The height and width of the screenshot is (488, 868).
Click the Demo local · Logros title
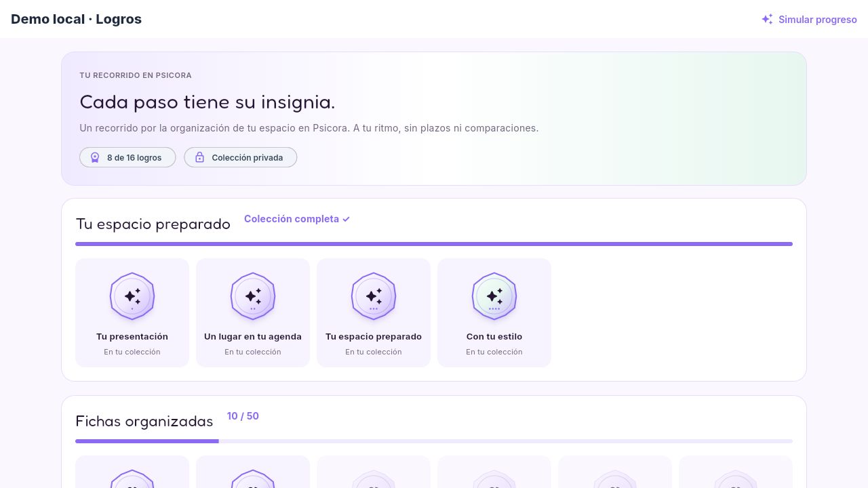pyautogui.click(x=76, y=19)
